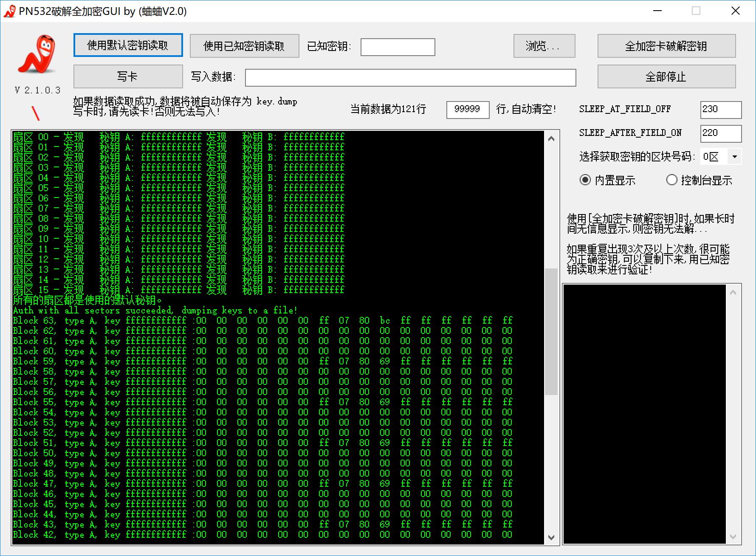756x556 pixels.
Task: Click 使用已知密钥读取 button
Action: [x=245, y=45]
